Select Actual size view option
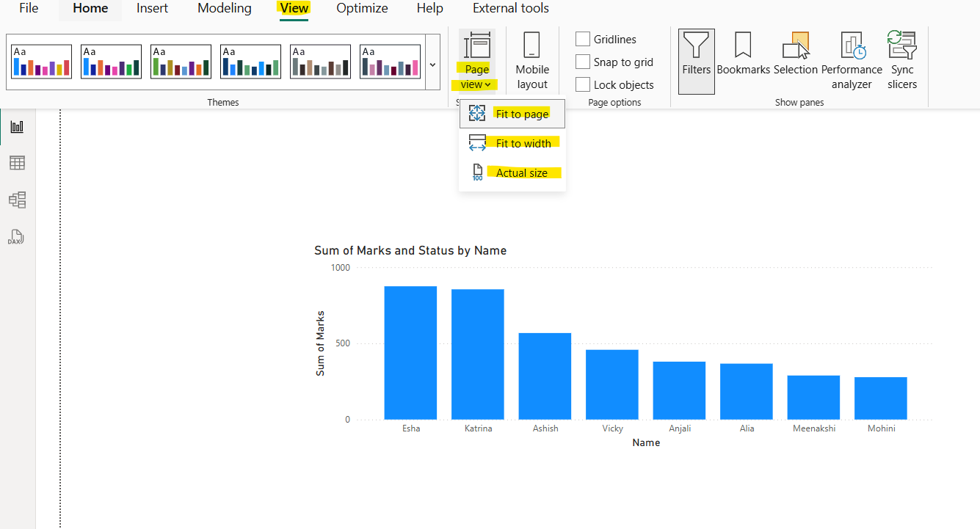The width and height of the screenshot is (980, 529). (522, 172)
